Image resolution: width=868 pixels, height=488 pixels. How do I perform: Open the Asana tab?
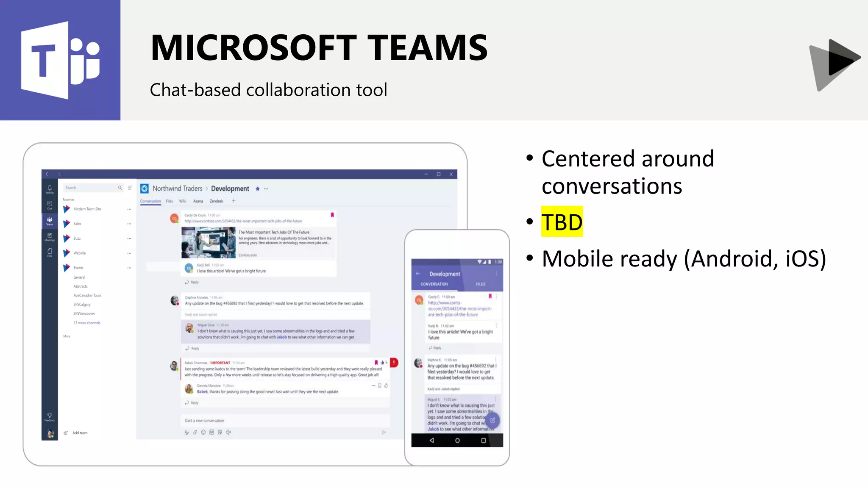[x=198, y=201]
